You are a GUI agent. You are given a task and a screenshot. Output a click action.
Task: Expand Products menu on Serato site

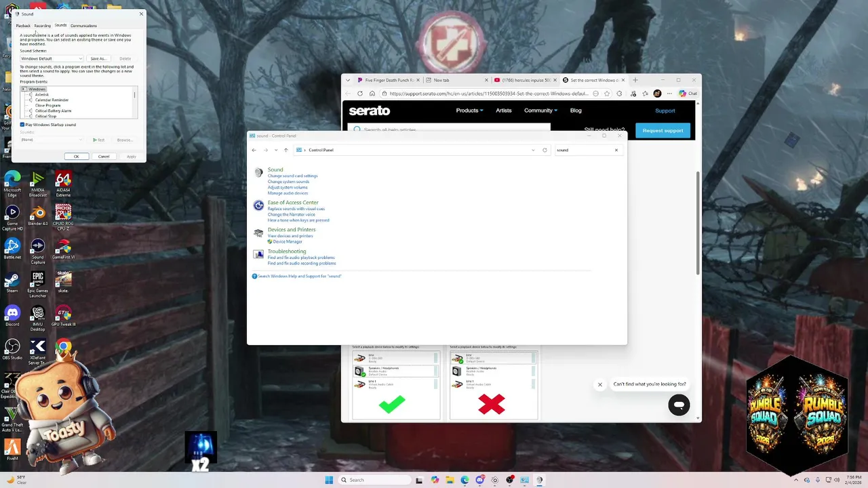click(x=469, y=110)
